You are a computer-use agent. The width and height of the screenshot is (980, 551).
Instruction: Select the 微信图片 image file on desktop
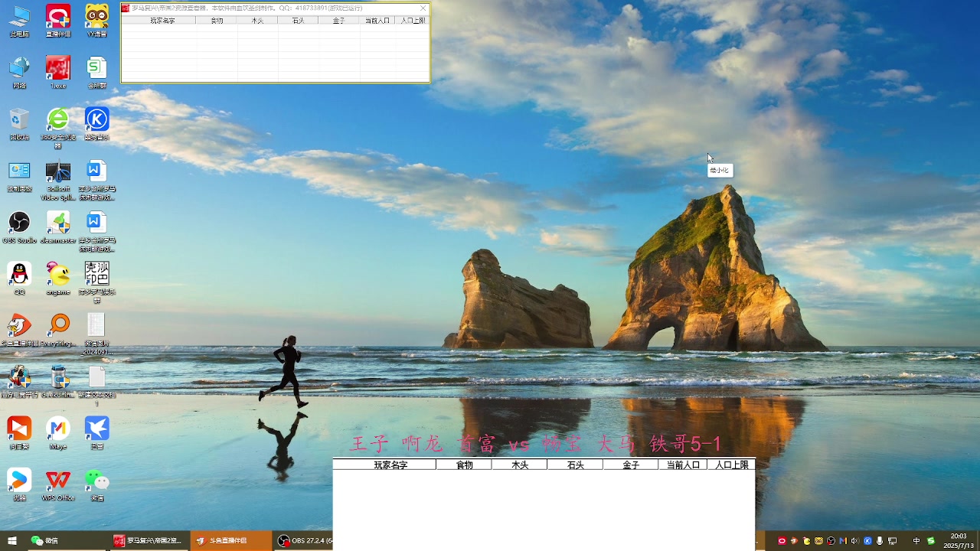coord(96,334)
